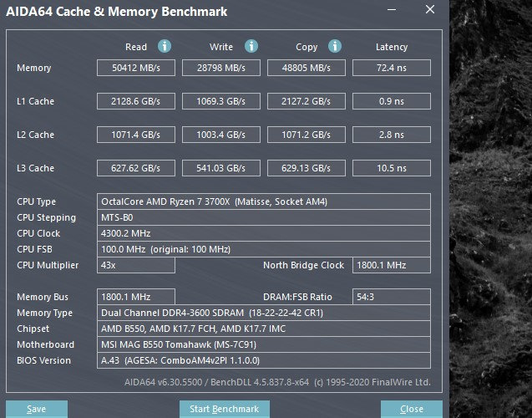Click the CPU Stepping value MTS-B0
Screen dimensions: 532x418
coord(264,217)
